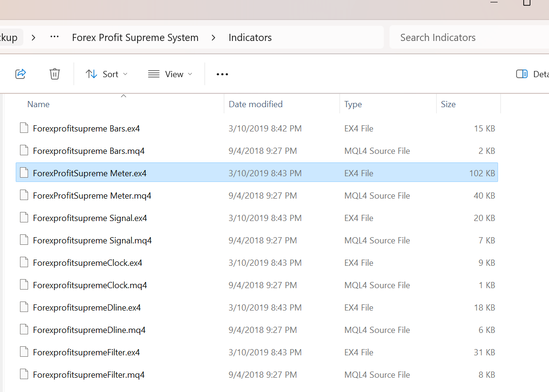Click the Search Indicators field
This screenshot has width=549, height=392.
pos(469,38)
